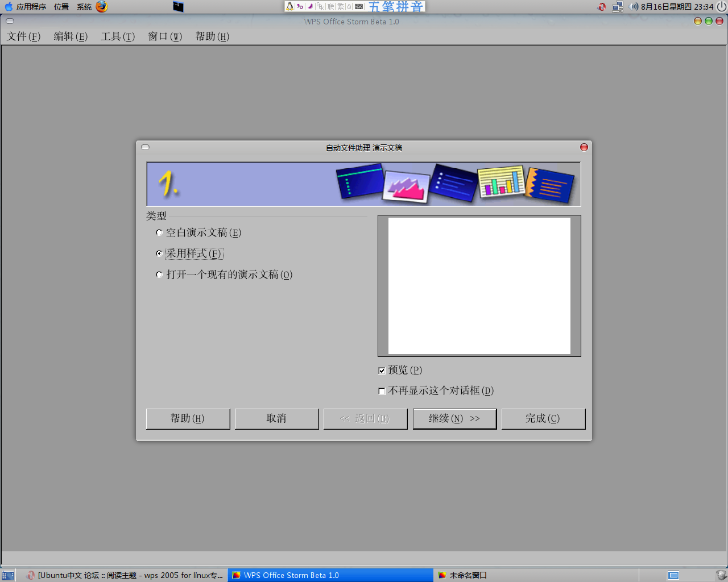The image size is (728, 582).
Task: Toggle the 繁 traditional Chinese icon
Action: coord(341,6)
